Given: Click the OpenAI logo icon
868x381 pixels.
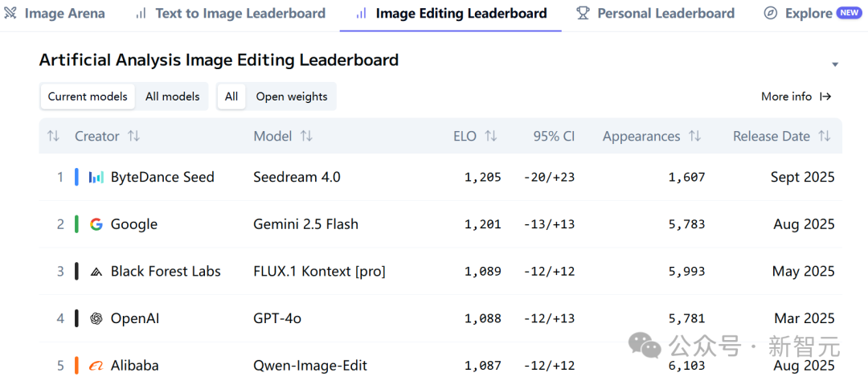Looking at the screenshot, I should [x=96, y=318].
